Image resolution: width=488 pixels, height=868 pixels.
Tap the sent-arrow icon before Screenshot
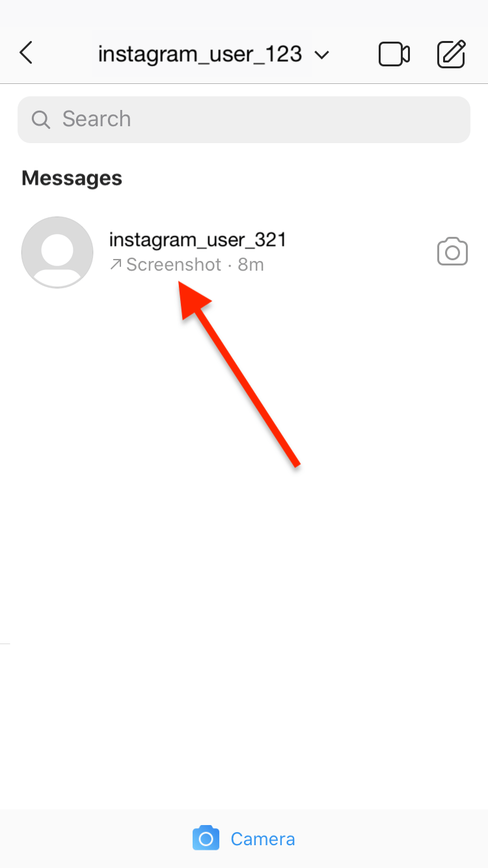click(x=116, y=264)
